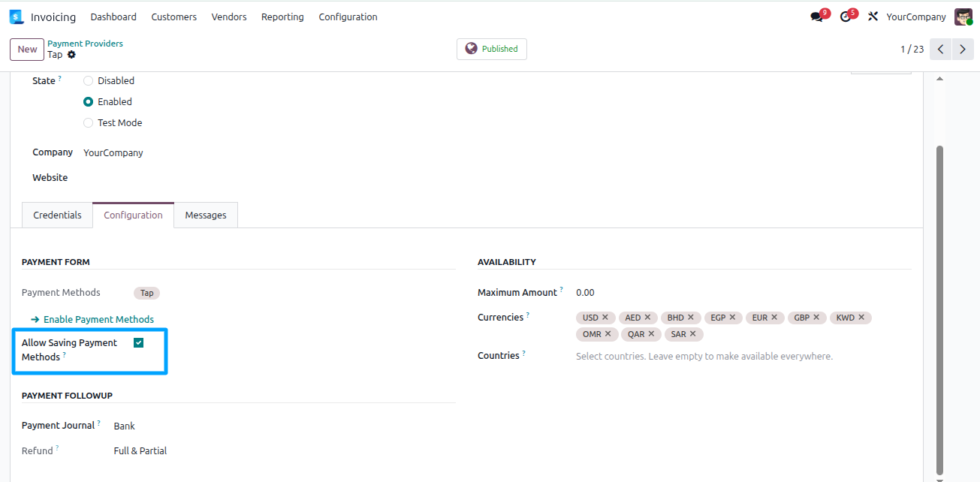
Task: Click the globe icon on Published button
Action: pyautogui.click(x=472, y=48)
